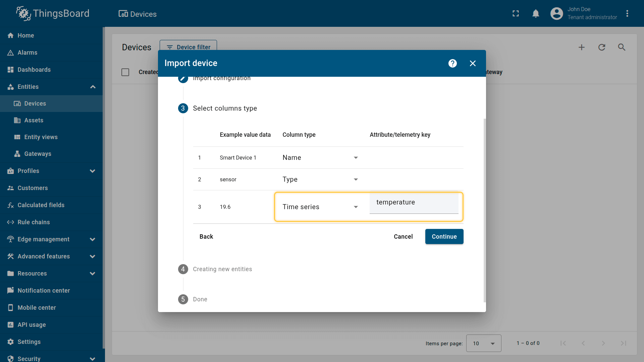This screenshot has height=362, width=644.
Task: Click the help question mark icon
Action: (452, 63)
